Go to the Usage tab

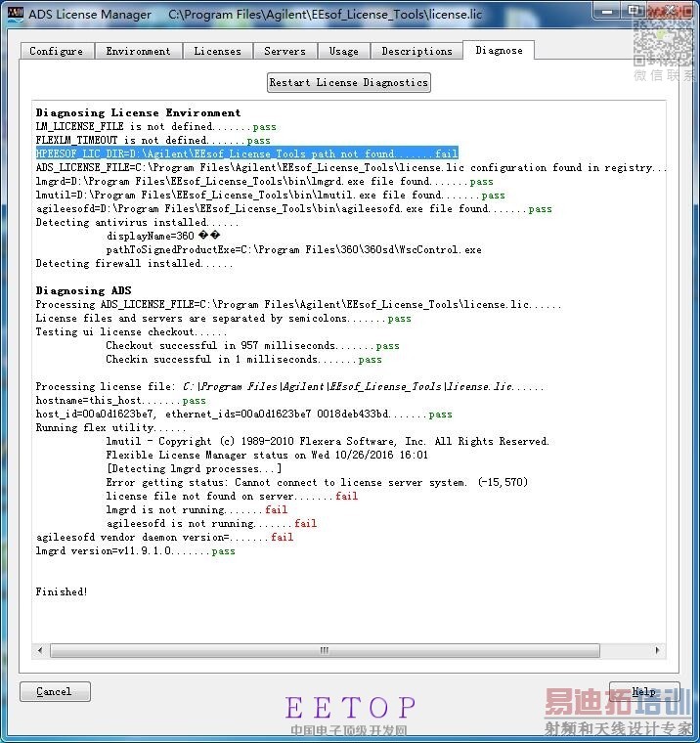[x=343, y=51]
